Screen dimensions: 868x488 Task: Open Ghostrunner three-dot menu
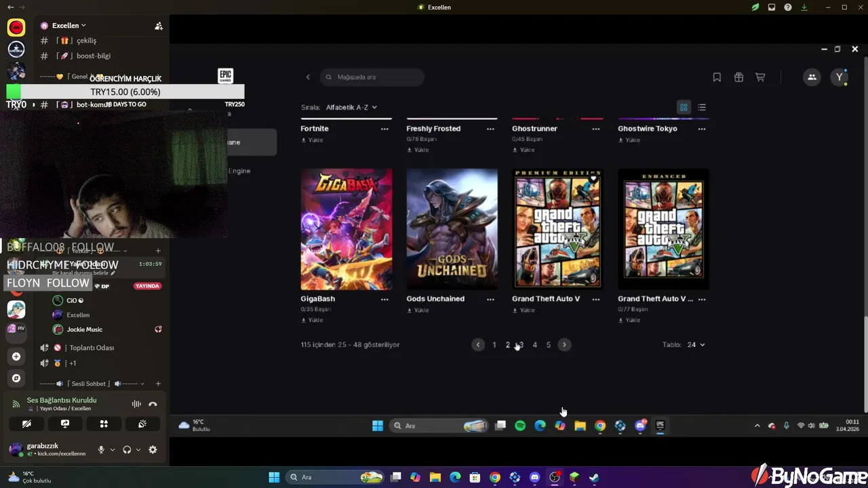(x=596, y=129)
